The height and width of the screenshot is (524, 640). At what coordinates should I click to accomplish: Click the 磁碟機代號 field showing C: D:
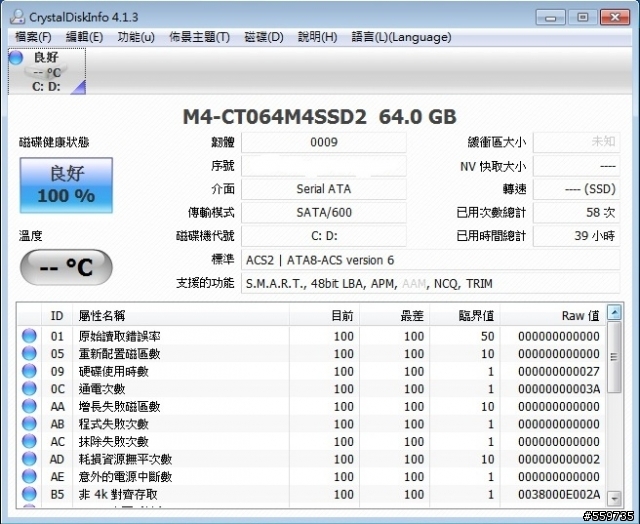coord(324,236)
